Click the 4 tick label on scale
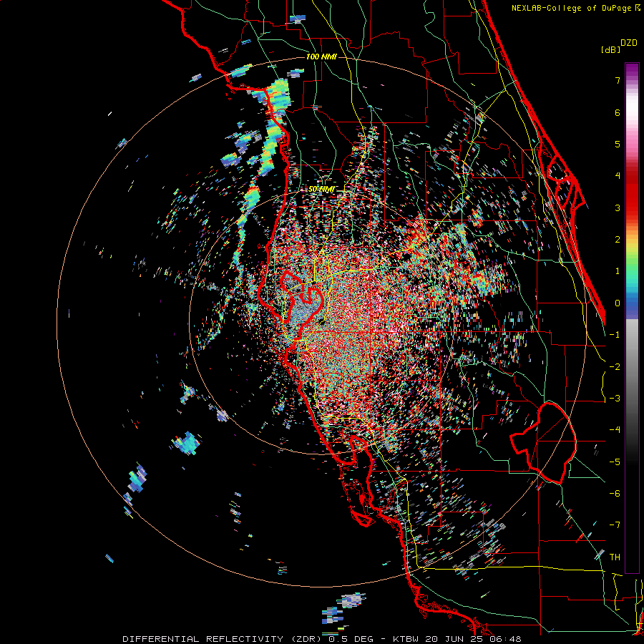Viewport: 644px width, 644px height. point(617,176)
